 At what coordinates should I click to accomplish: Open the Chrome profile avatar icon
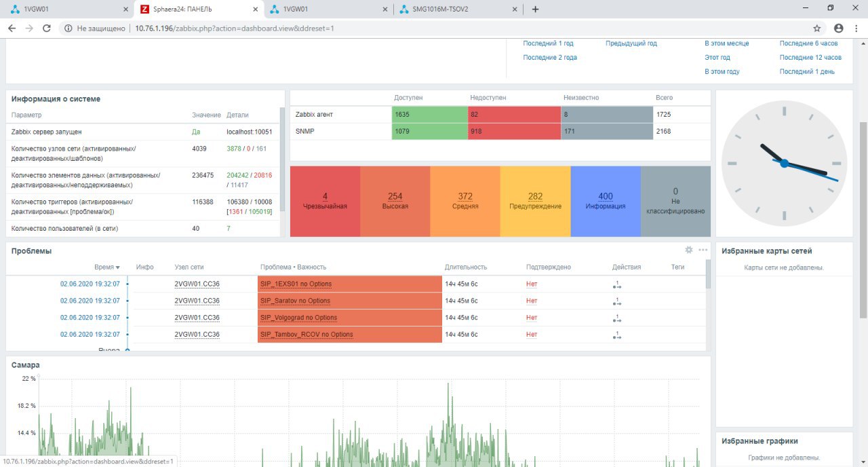(x=839, y=29)
